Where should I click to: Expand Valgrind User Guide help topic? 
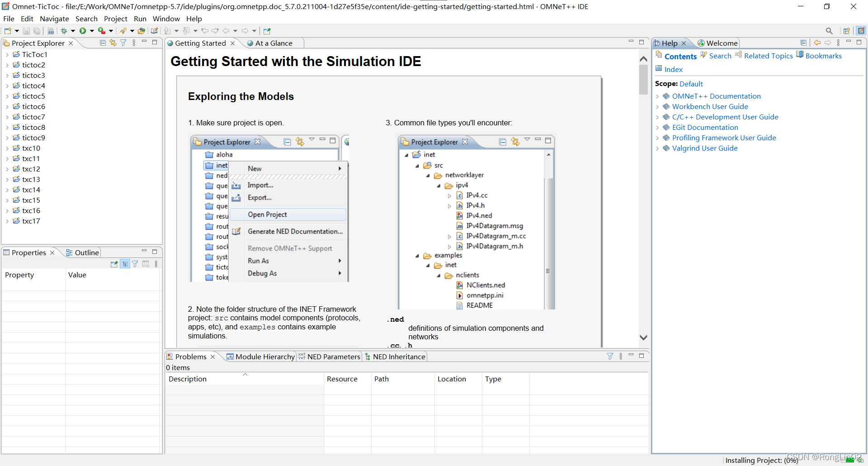point(657,148)
